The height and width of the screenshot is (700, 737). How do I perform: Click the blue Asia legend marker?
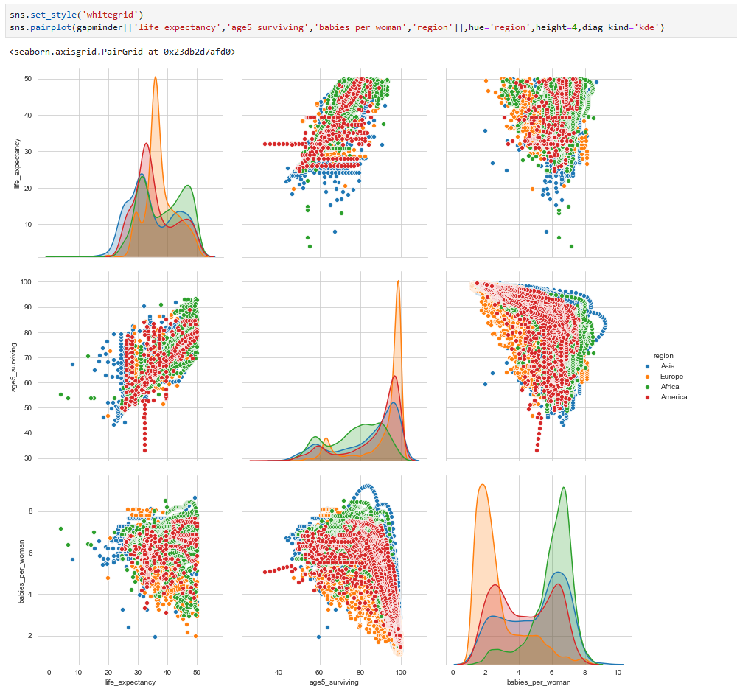[x=649, y=365]
